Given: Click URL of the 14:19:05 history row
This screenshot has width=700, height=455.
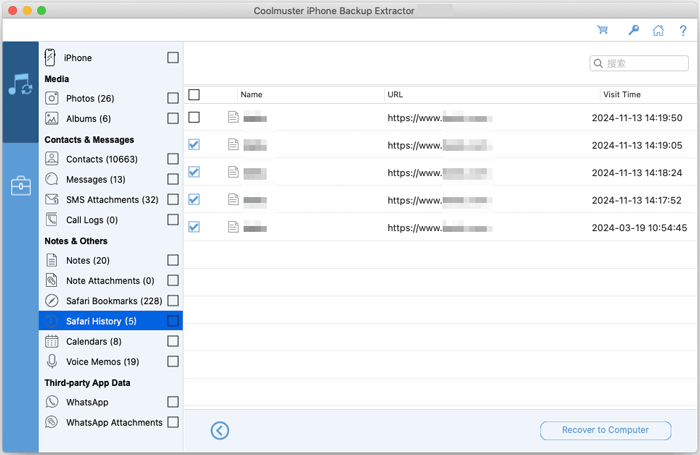Looking at the screenshot, I should coord(440,145).
